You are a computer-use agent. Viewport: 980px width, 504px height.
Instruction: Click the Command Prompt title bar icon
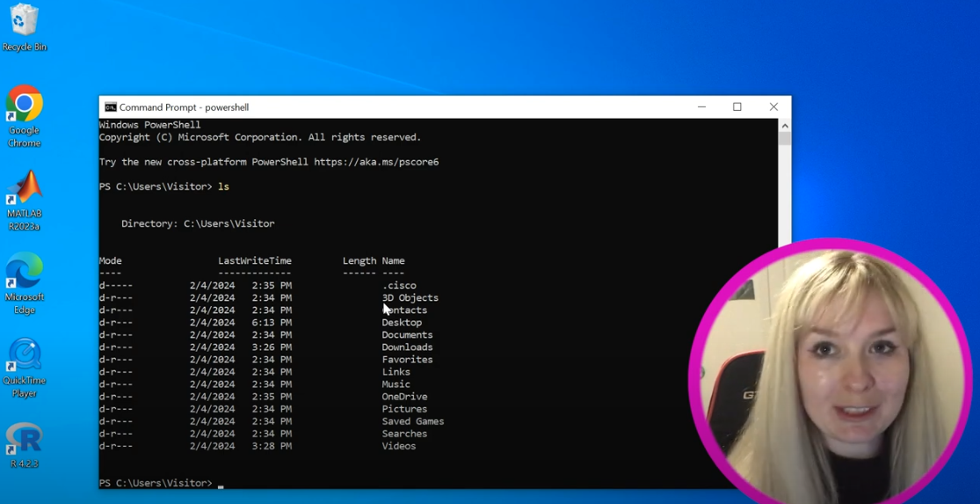click(x=111, y=107)
